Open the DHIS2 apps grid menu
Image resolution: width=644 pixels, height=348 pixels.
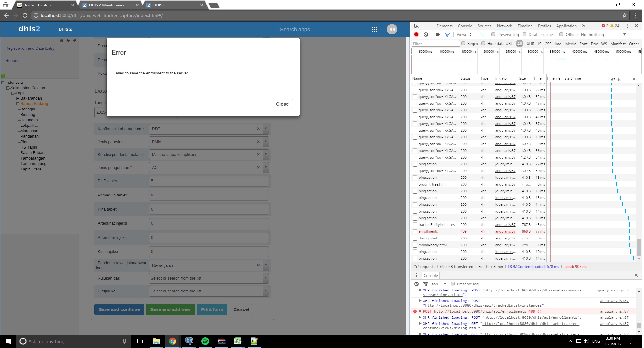[x=374, y=29]
